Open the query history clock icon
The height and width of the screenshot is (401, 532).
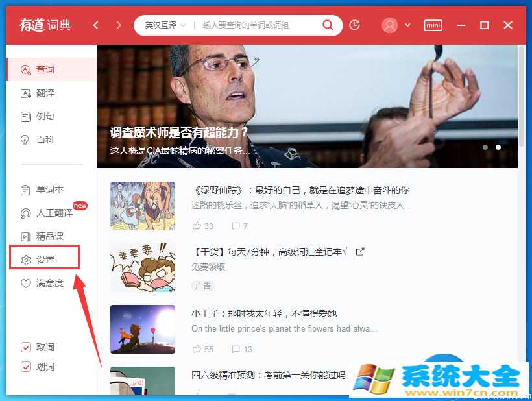tap(354, 25)
